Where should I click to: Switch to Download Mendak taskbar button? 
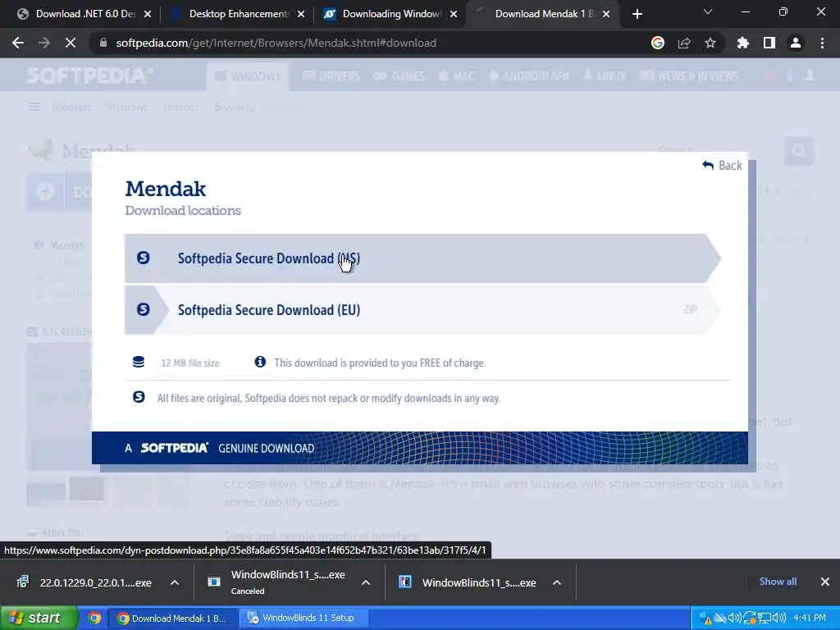[x=172, y=619]
